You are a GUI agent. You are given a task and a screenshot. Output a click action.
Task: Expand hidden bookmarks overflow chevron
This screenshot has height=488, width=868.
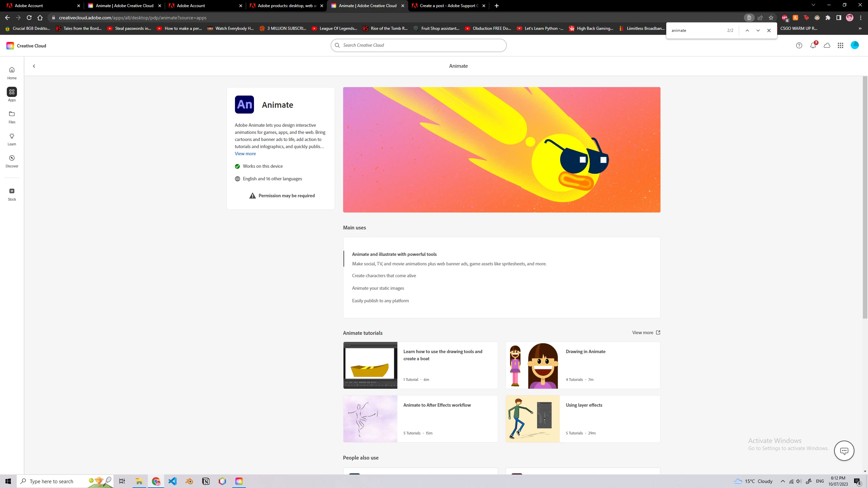[860, 28]
